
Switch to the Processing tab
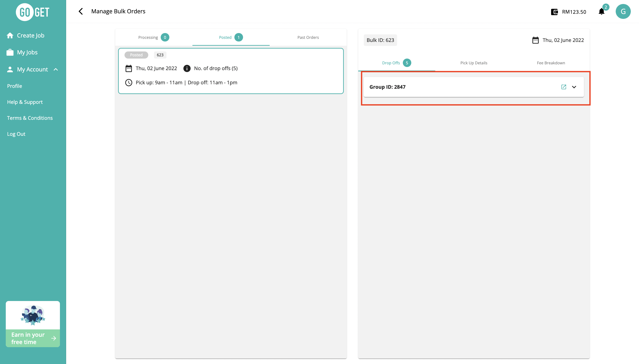pos(154,37)
